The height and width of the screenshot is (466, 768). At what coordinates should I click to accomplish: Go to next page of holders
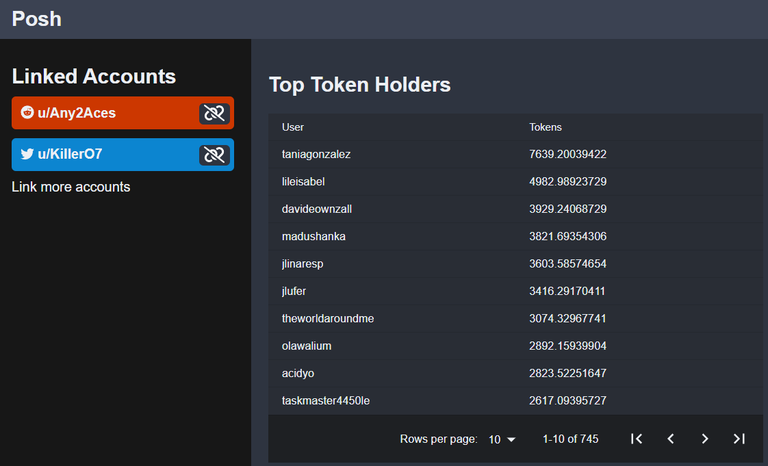pyautogui.click(x=704, y=439)
